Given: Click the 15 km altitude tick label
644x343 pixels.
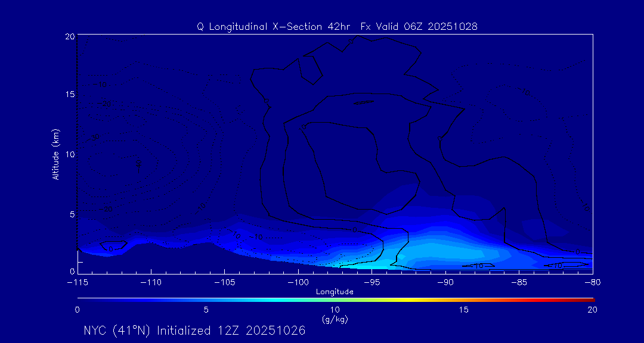Looking at the screenshot, I should 69,95.
